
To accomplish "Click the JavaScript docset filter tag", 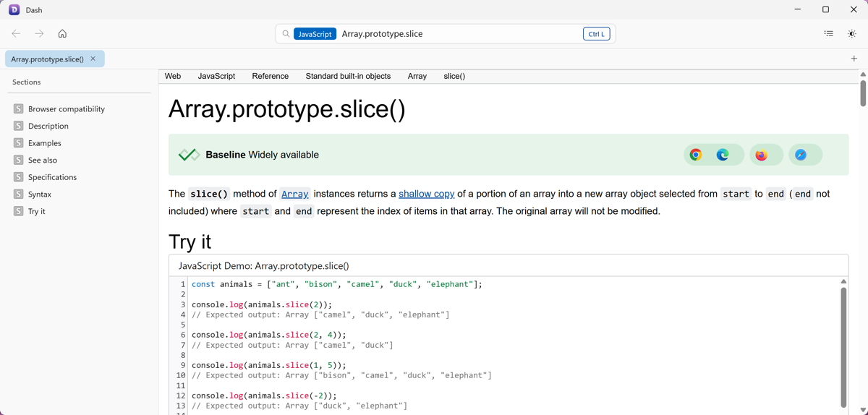I will point(315,34).
